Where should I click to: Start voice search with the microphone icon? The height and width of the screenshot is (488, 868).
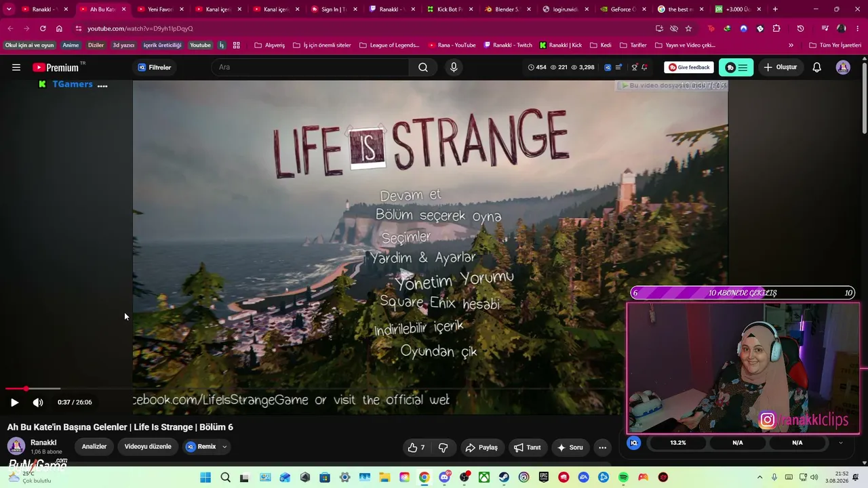454,67
